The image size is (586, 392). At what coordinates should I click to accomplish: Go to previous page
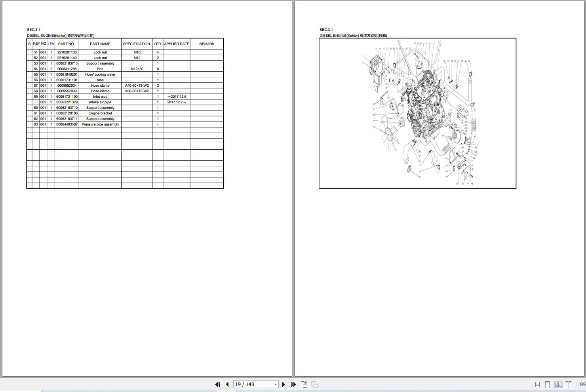coord(227,384)
